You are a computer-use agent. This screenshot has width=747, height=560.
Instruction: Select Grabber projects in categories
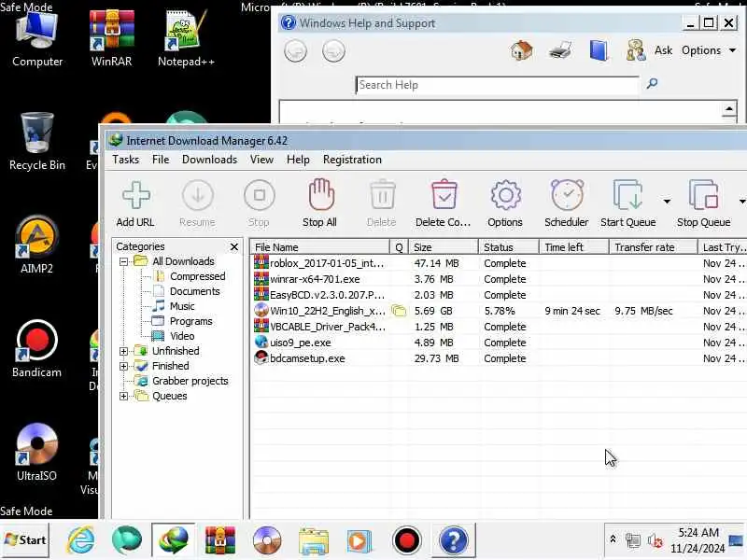coord(190,381)
